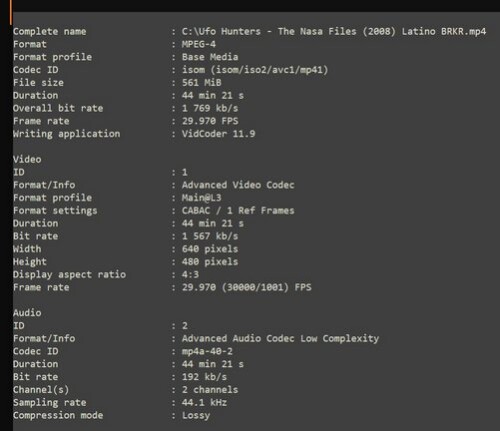This screenshot has height=431, width=500.
Task: Click the Complete name file path value
Action: (x=334, y=32)
